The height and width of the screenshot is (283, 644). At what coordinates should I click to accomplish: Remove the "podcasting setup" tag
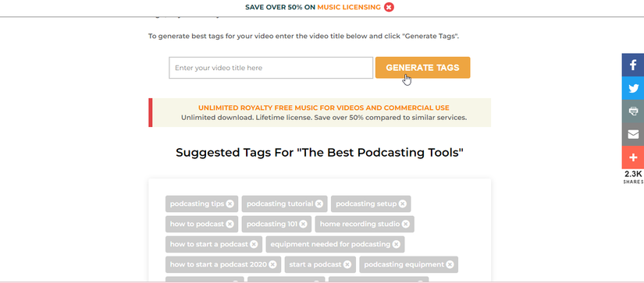pos(403,203)
